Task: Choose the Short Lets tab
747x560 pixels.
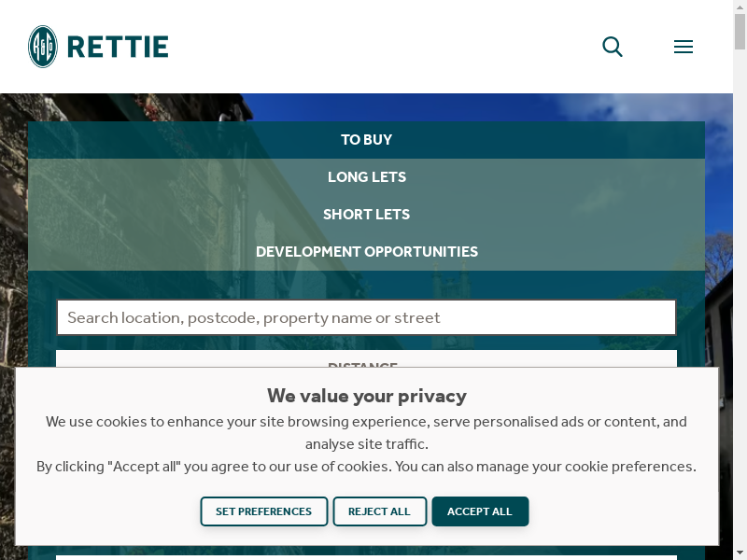Action: tap(366, 215)
